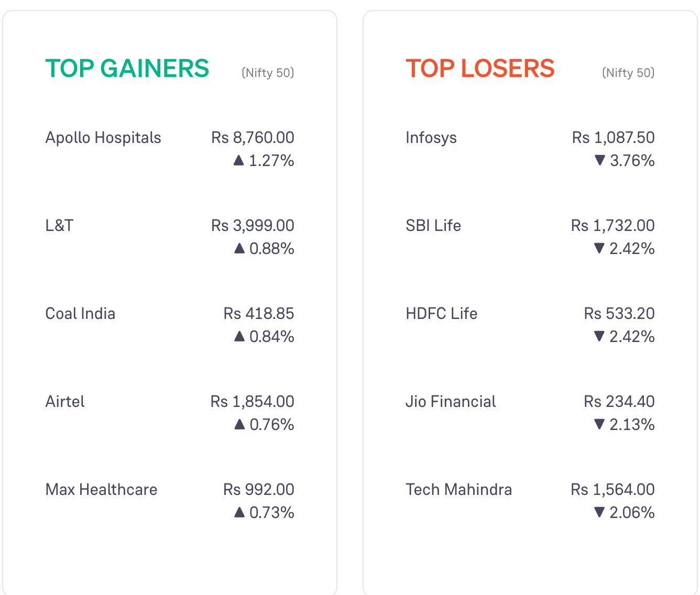Select Max Healthcare in gainers list
The width and height of the screenshot is (700, 595).
pyautogui.click(x=101, y=490)
